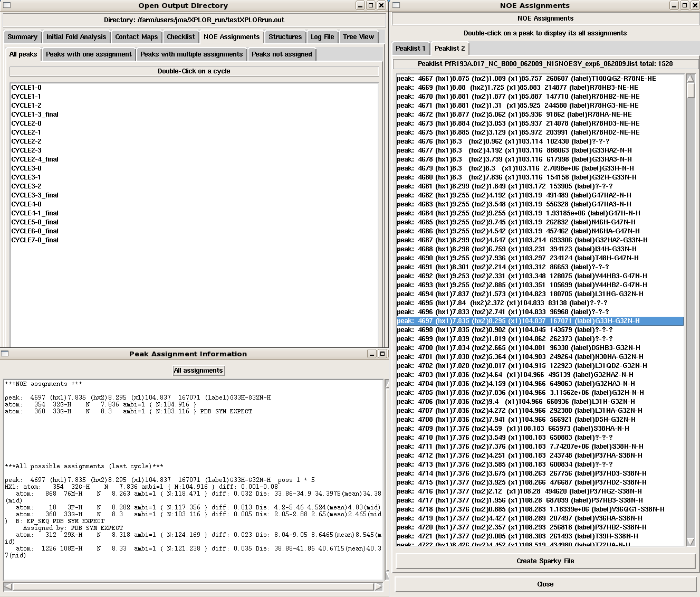This screenshot has height=597, width=700.
Task: Select CYCLE2-4_final in the cycle list
Action: [35, 159]
